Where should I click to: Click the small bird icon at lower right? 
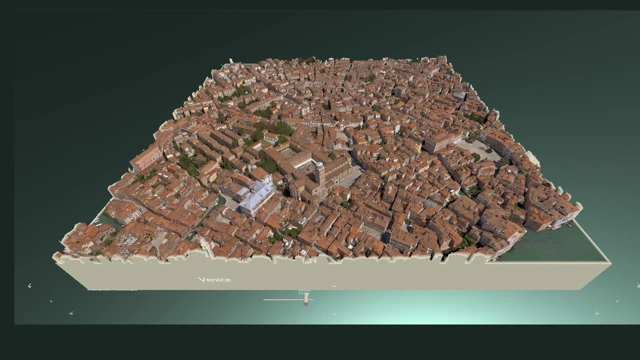tap(617, 301)
